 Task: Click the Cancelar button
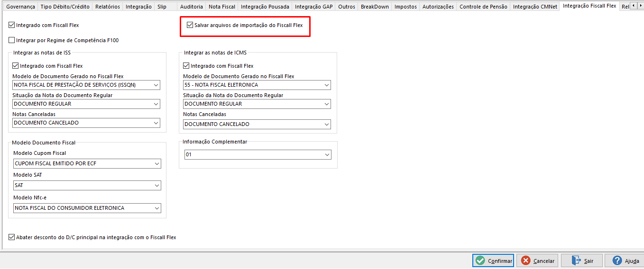(x=538, y=260)
